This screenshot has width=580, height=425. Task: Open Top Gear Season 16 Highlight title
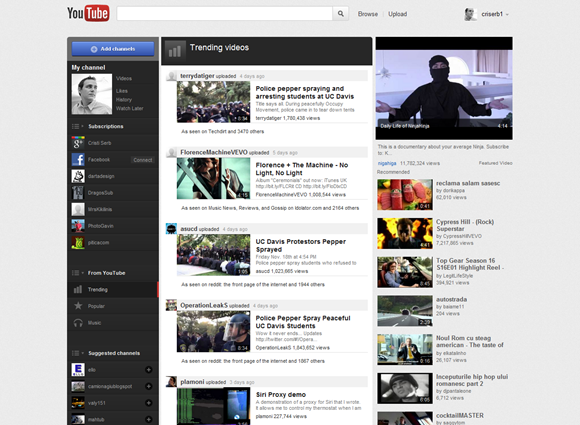[470, 264]
